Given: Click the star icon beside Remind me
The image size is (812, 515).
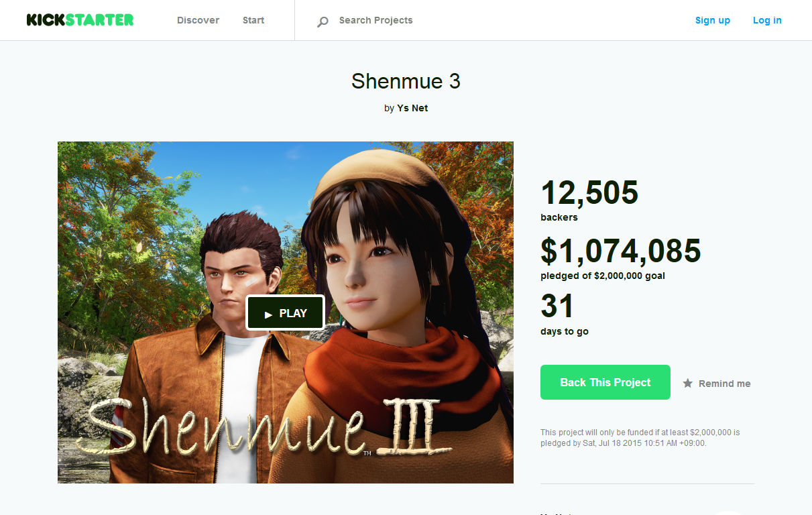Looking at the screenshot, I should pos(687,384).
